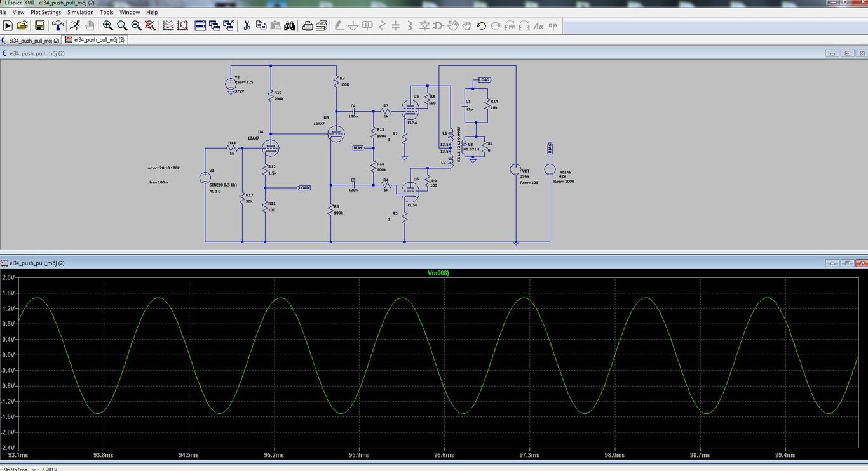This screenshot has height=471, width=868.
Task: Select the draw wire pencil tool
Action: coord(339,26)
